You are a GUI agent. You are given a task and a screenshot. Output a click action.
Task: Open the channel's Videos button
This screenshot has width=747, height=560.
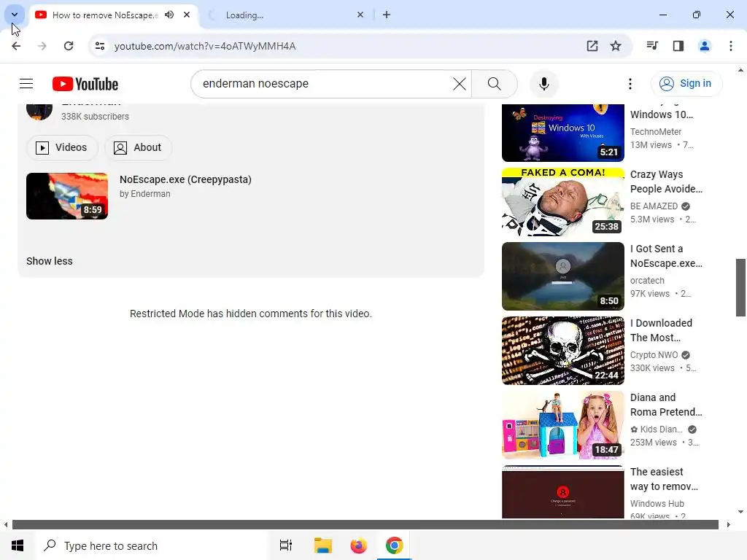coord(62,147)
